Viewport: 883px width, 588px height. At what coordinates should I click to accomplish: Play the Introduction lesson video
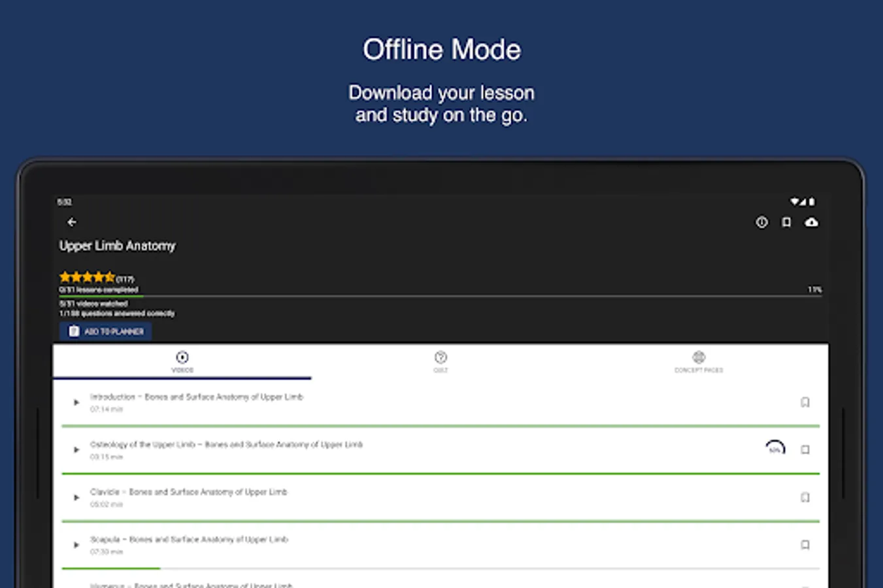[76, 402]
